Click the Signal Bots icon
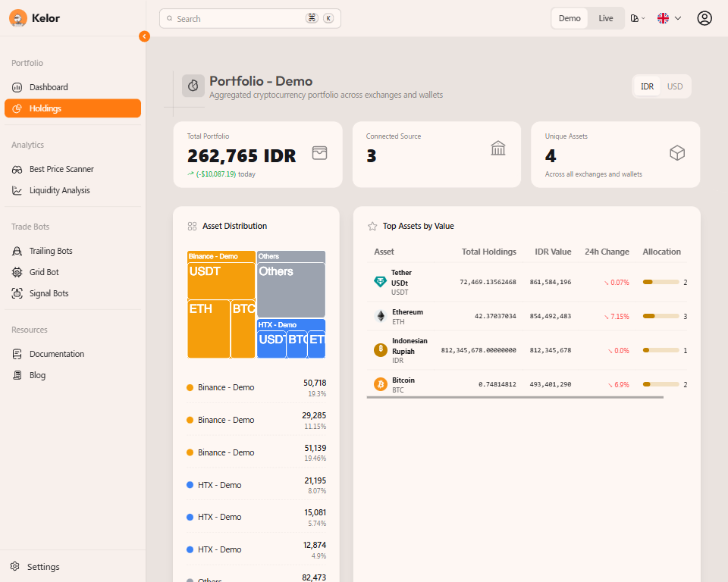Image resolution: width=728 pixels, height=582 pixels. tap(17, 293)
